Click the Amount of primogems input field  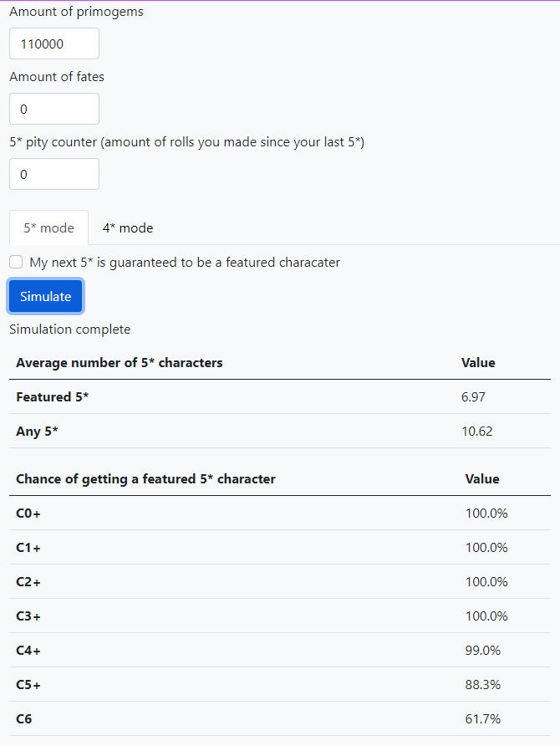tap(54, 43)
